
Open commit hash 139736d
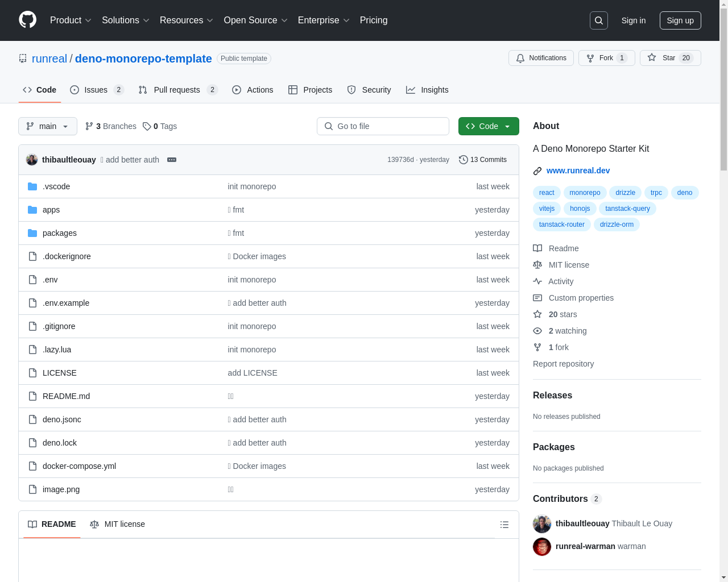pos(400,160)
